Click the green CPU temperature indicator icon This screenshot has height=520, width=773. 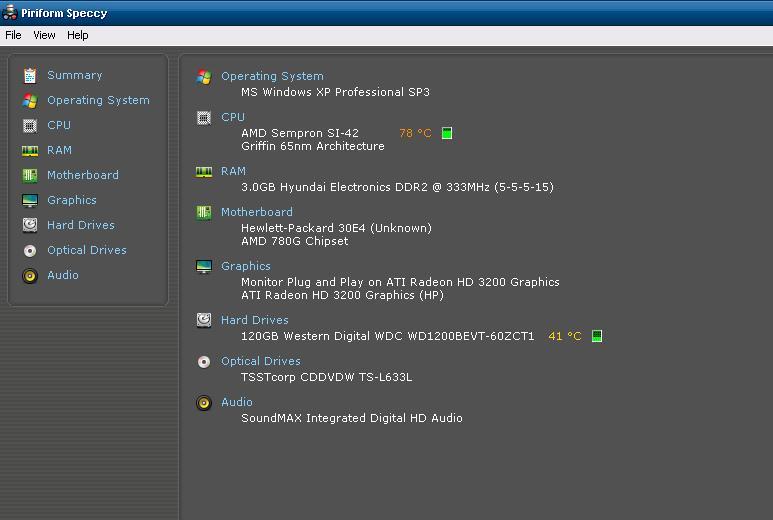click(x=447, y=133)
